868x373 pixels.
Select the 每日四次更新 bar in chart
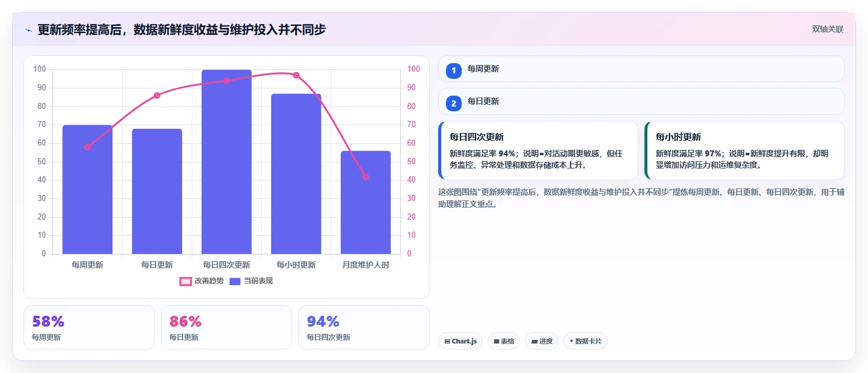tap(227, 162)
